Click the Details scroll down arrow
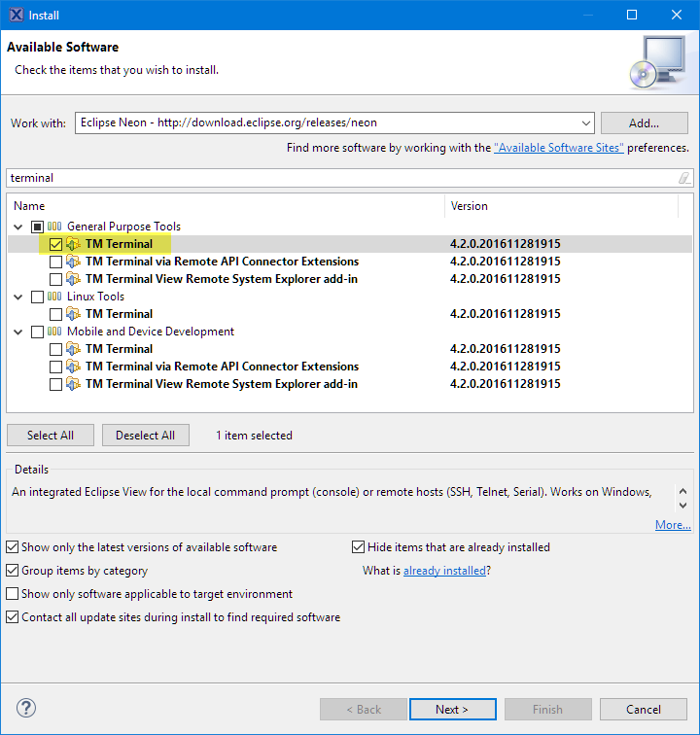This screenshot has width=700, height=735. pos(683,506)
